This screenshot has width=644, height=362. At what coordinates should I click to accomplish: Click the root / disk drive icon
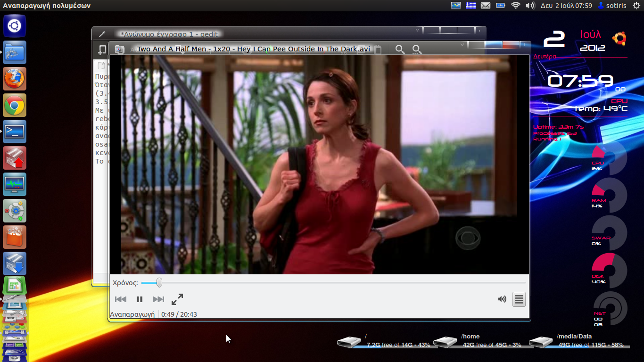pyautogui.click(x=349, y=342)
